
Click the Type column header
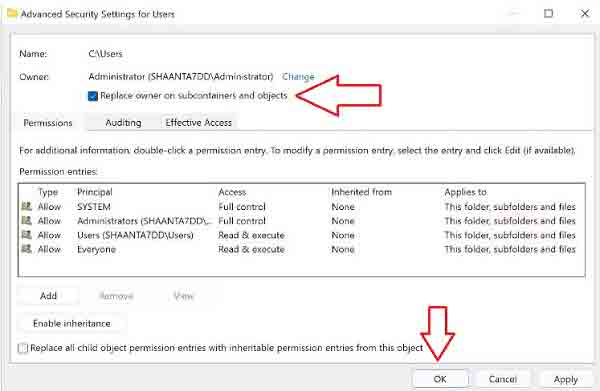tap(48, 192)
